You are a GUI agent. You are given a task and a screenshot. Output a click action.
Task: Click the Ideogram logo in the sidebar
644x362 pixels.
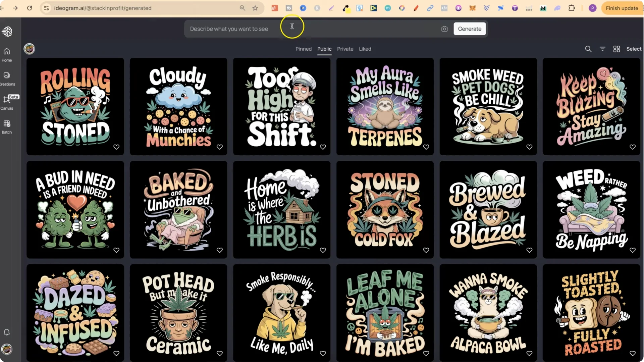[x=7, y=31]
